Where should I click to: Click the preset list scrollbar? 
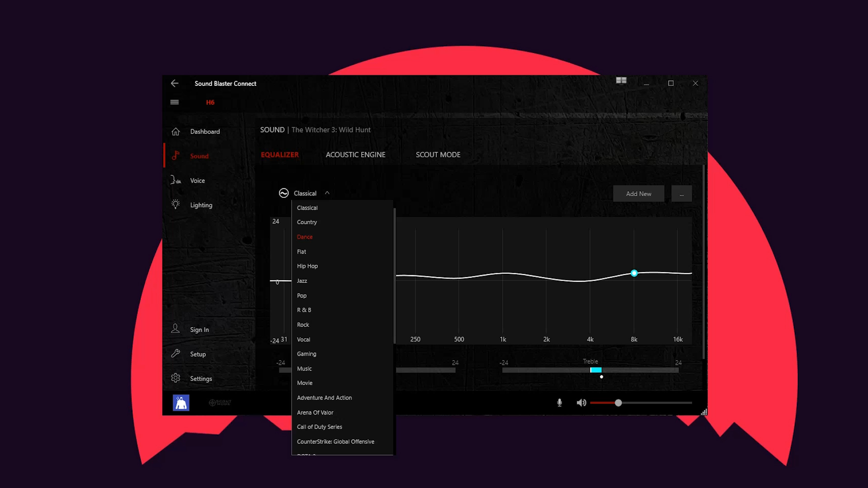pos(395,276)
